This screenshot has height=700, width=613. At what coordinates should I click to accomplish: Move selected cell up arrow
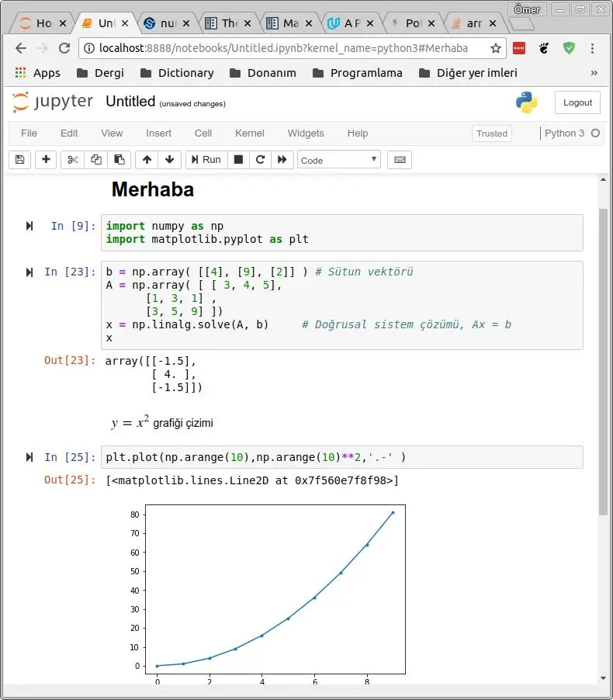147,159
